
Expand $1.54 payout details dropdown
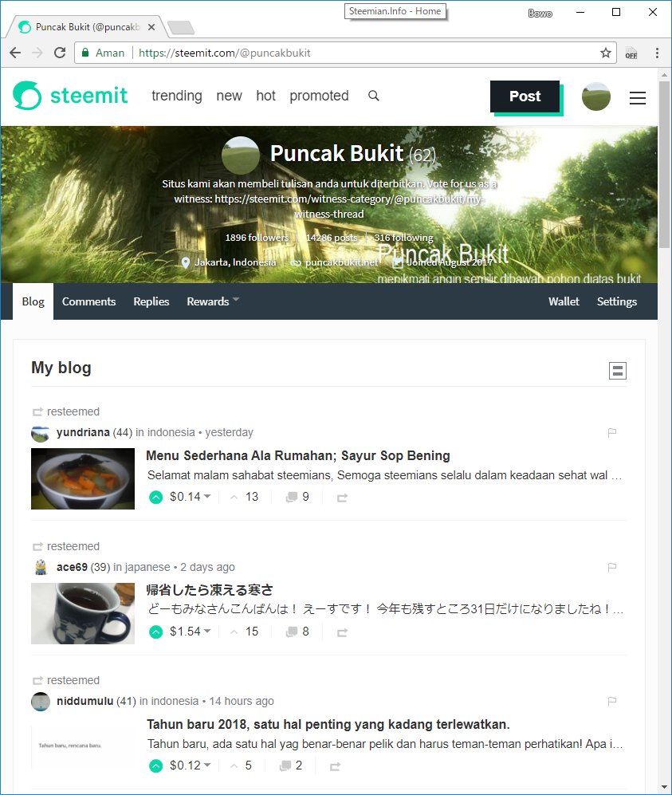[190, 632]
